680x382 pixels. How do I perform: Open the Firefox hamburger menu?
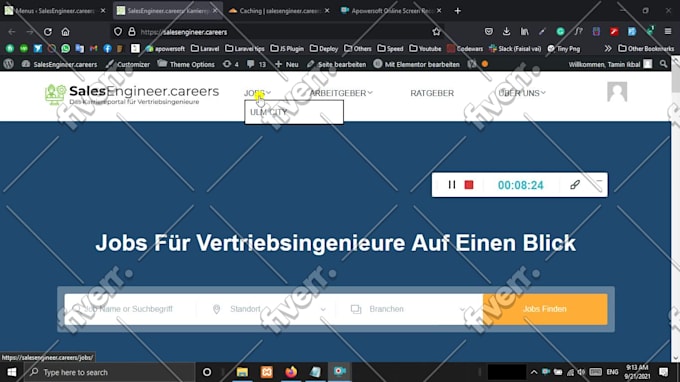668,31
